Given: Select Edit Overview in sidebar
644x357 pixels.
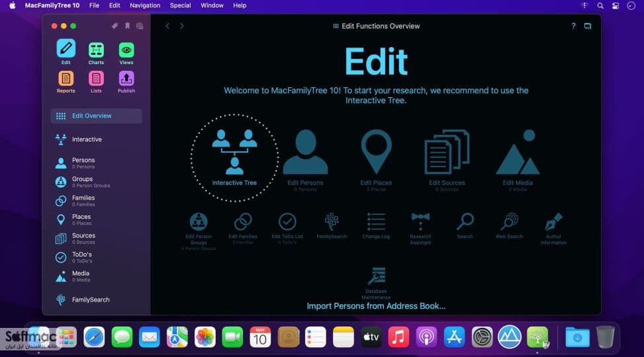Looking at the screenshot, I should [x=97, y=116].
